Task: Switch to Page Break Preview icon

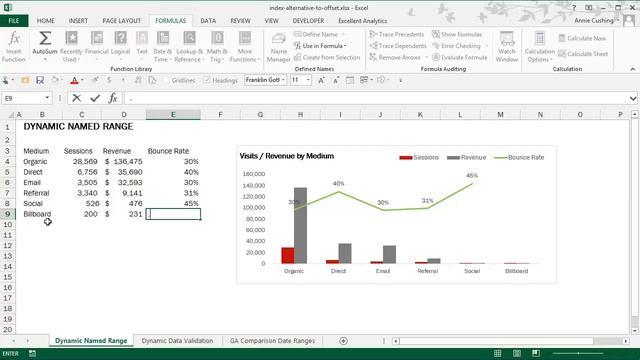Action: 536,353
